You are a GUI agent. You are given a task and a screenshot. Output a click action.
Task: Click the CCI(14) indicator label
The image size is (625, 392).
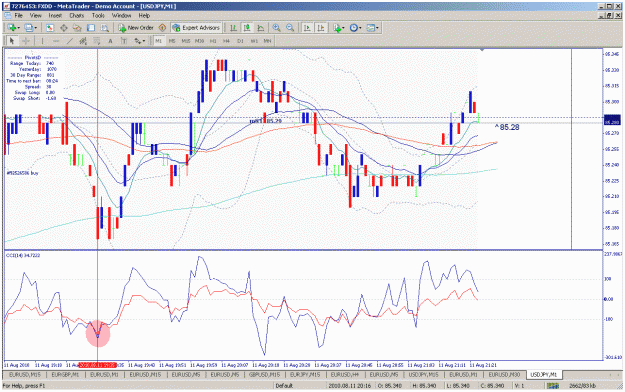tap(23, 255)
